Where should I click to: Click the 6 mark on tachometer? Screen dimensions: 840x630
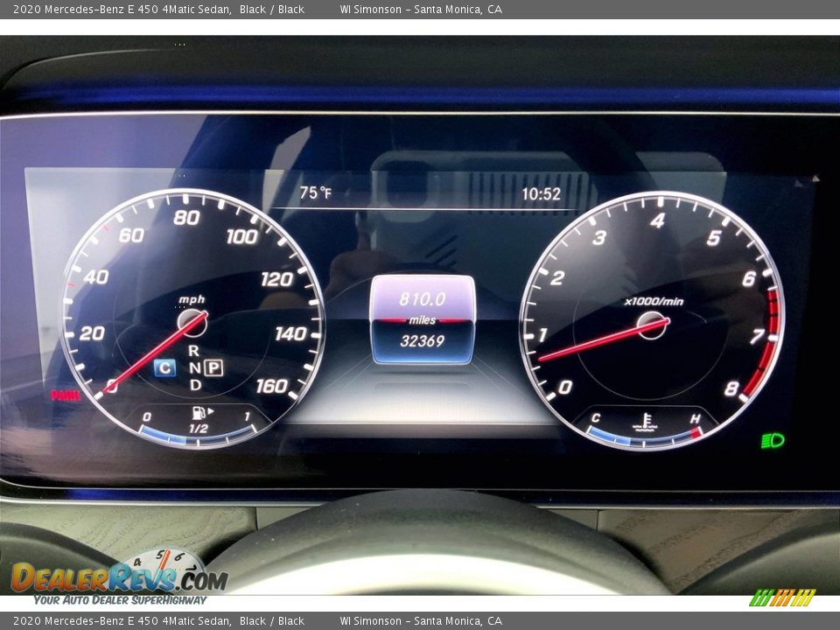[749, 278]
